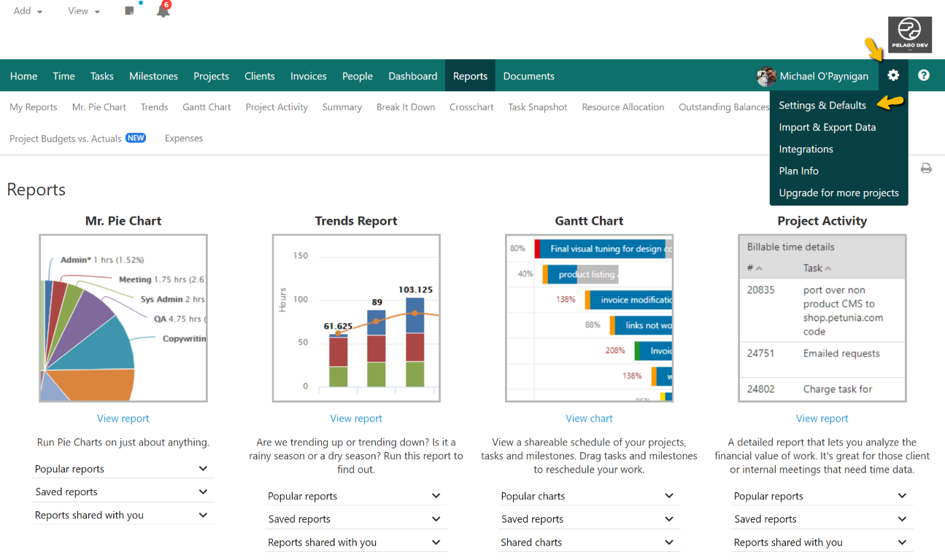Select Settings & Defaults from menu
This screenshot has height=560, width=945.
pos(822,105)
